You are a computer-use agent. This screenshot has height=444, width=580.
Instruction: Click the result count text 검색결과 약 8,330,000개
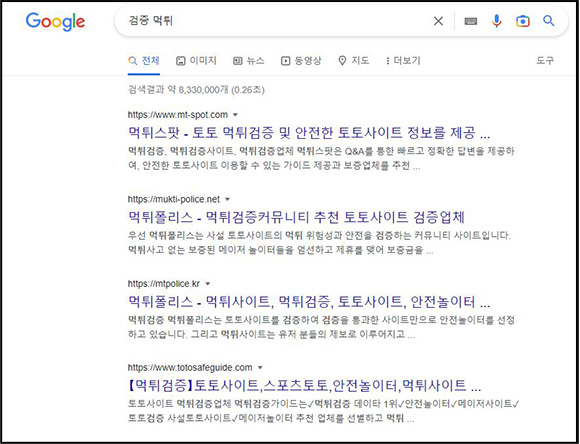click(178, 90)
